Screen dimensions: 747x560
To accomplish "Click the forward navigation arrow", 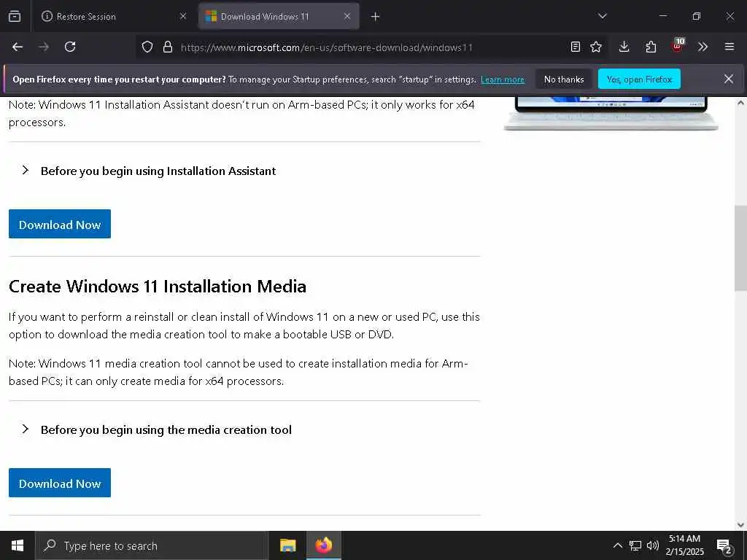I will click(x=44, y=47).
